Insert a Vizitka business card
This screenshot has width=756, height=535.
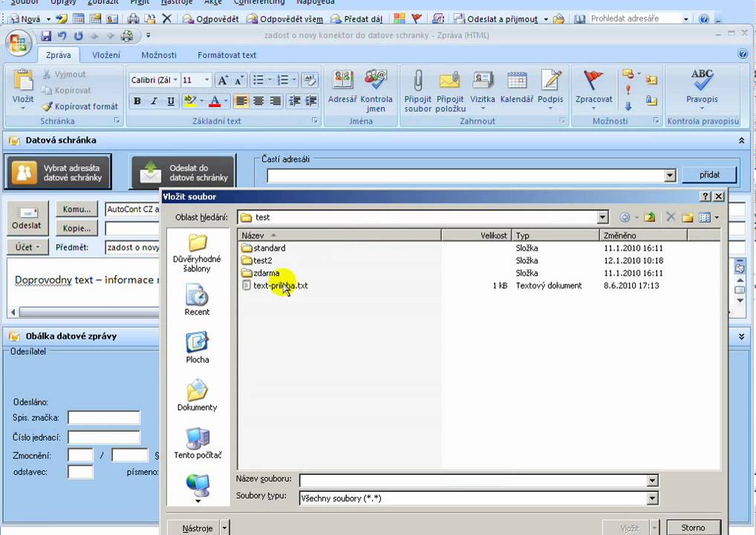483,89
